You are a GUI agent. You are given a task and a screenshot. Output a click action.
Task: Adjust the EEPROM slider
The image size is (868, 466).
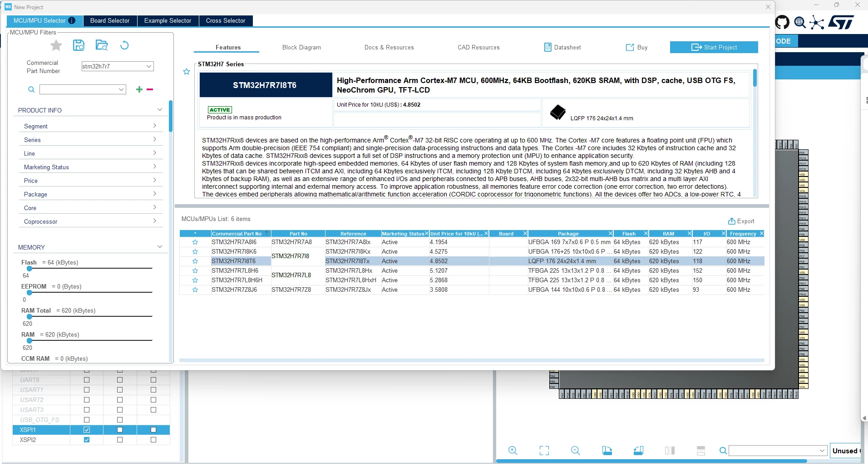30,293
